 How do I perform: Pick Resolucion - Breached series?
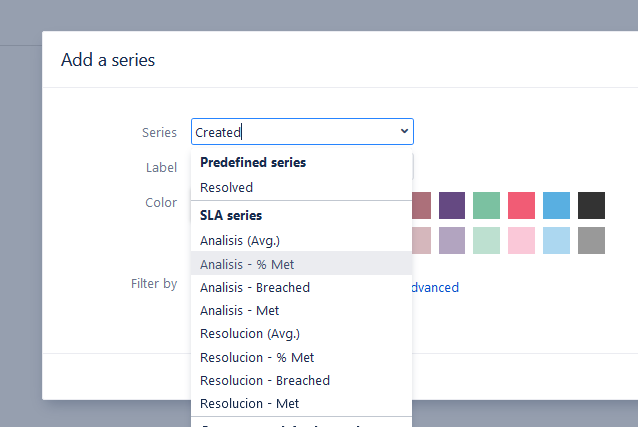coord(265,380)
